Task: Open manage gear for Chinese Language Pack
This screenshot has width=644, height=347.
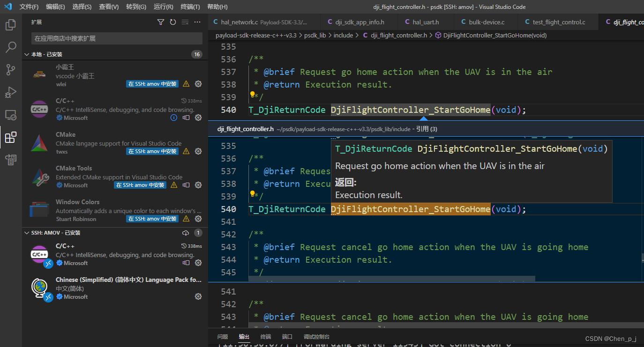Action: 198,296
